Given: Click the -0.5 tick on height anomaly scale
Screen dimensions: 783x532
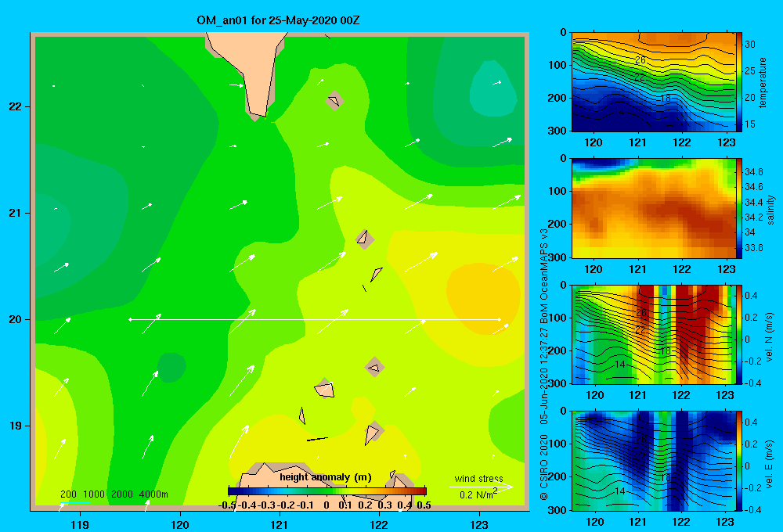Looking at the screenshot, I should [x=227, y=505].
